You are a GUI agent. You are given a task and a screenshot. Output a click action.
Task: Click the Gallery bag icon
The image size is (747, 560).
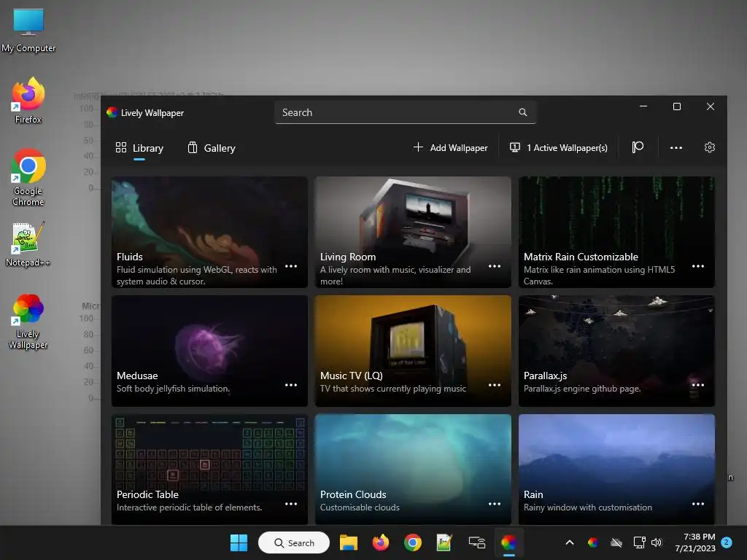click(193, 147)
